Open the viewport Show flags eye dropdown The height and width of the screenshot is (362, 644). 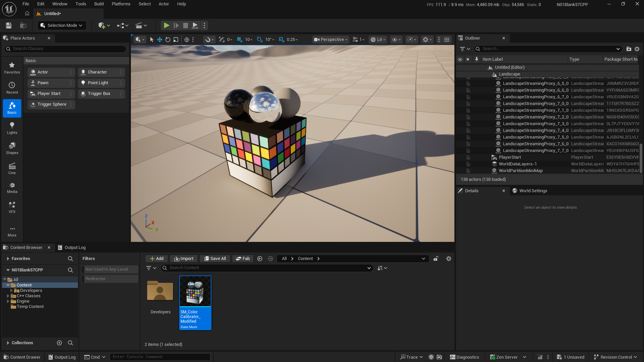click(x=396, y=40)
